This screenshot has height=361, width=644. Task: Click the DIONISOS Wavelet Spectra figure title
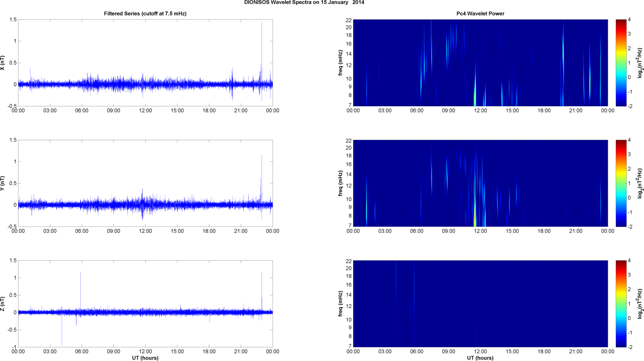[304, 3]
